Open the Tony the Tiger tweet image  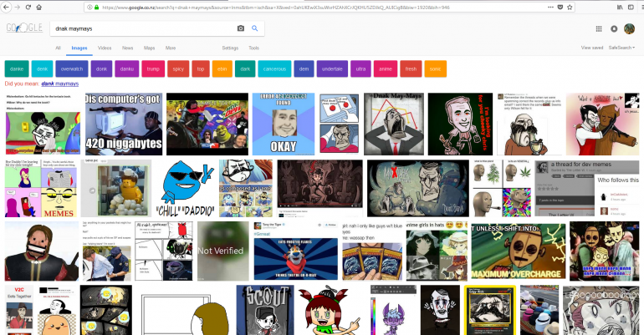[296, 251]
